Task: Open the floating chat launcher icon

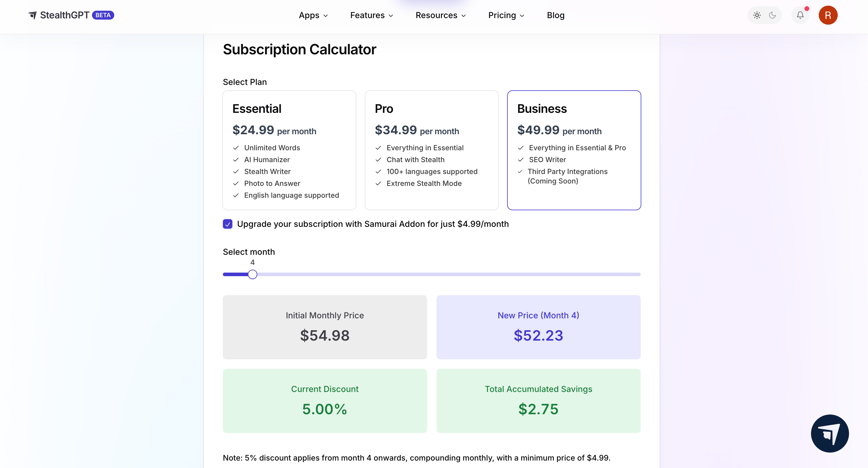Action: click(830, 433)
